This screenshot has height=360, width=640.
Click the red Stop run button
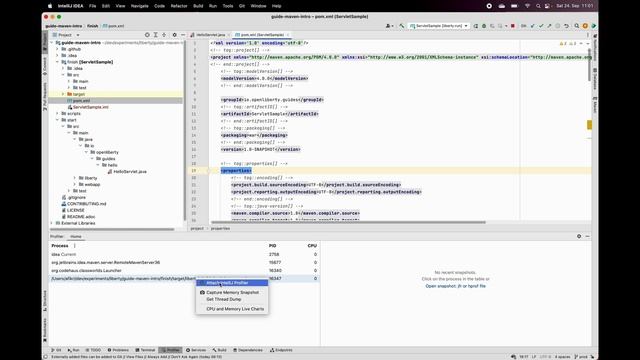pos(513,26)
